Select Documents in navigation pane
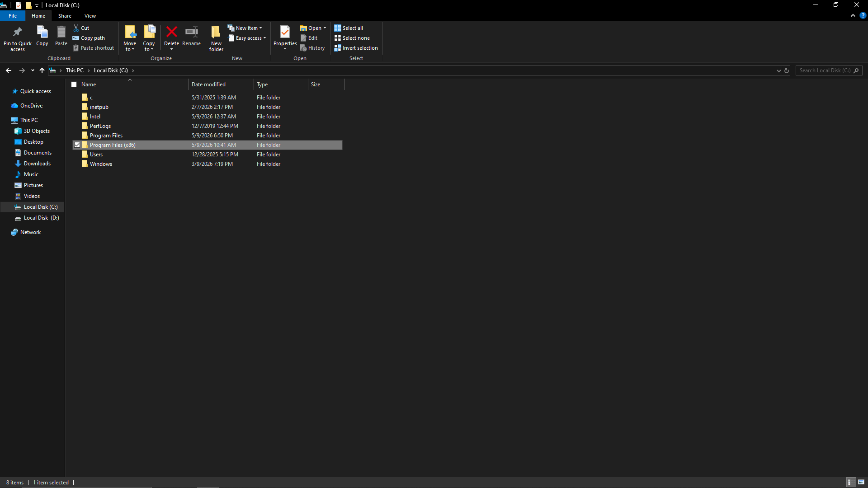This screenshot has height=488, width=868. (x=38, y=153)
